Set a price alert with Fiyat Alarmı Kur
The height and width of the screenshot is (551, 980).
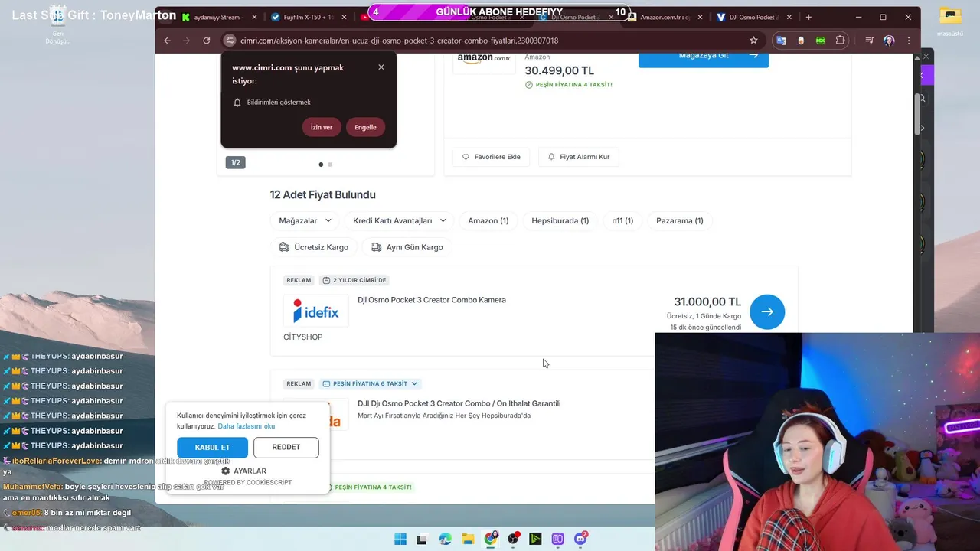579,157
